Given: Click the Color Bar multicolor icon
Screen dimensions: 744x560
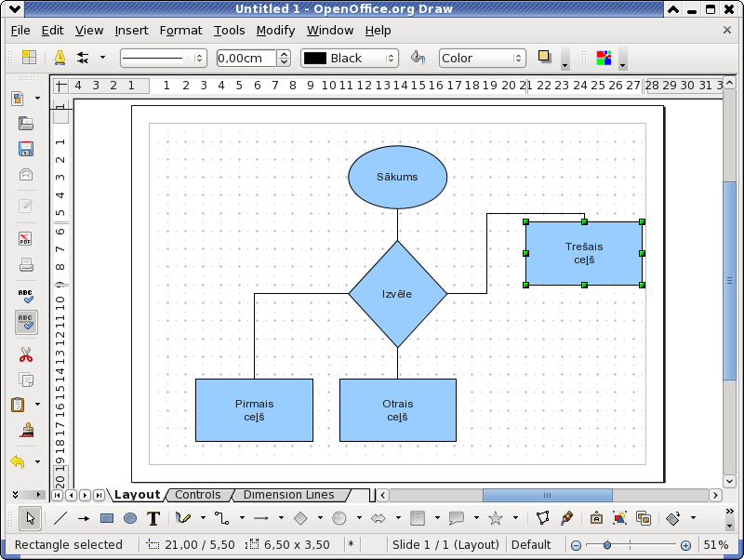Looking at the screenshot, I should (604, 58).
